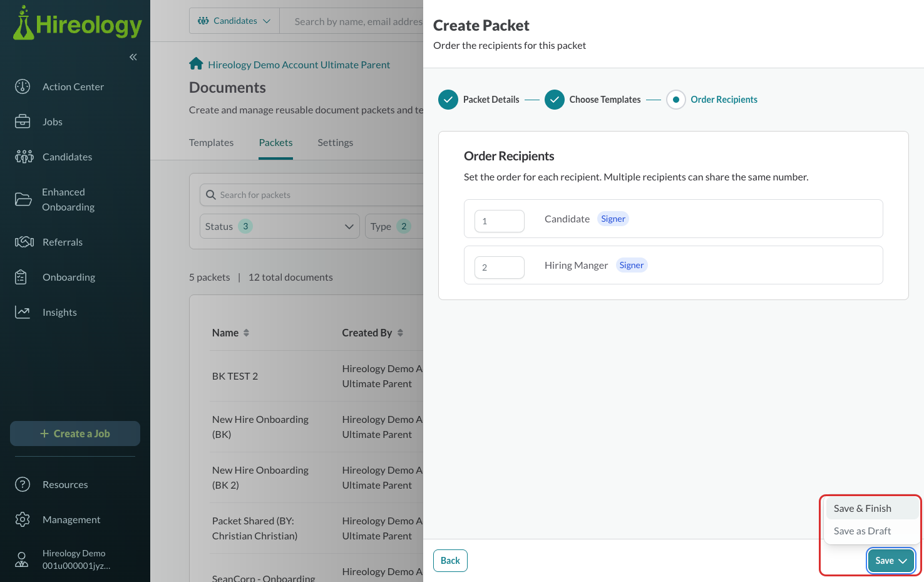Switch to the Settings tab
Screen dimensions: 924x582
(x=335, y=143)
